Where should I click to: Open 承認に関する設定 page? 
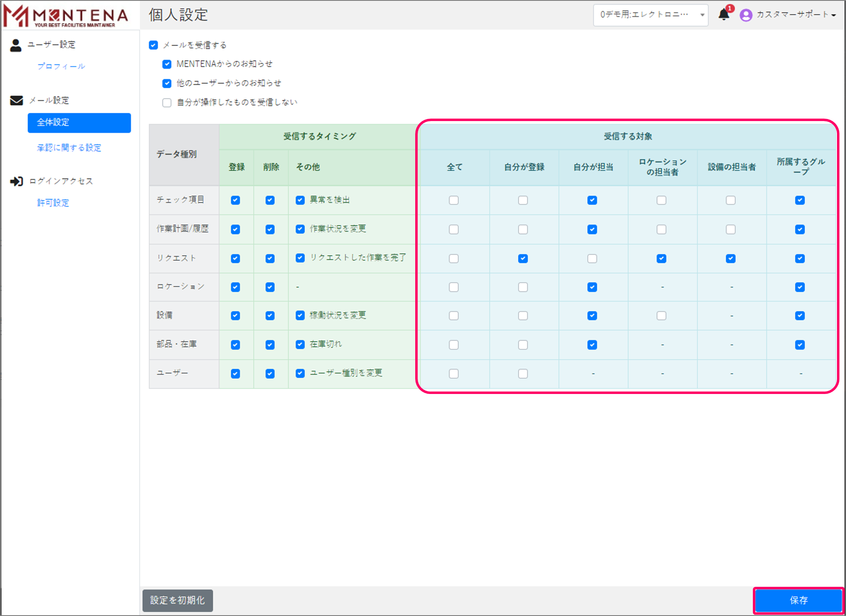click(x=69, y=148)
